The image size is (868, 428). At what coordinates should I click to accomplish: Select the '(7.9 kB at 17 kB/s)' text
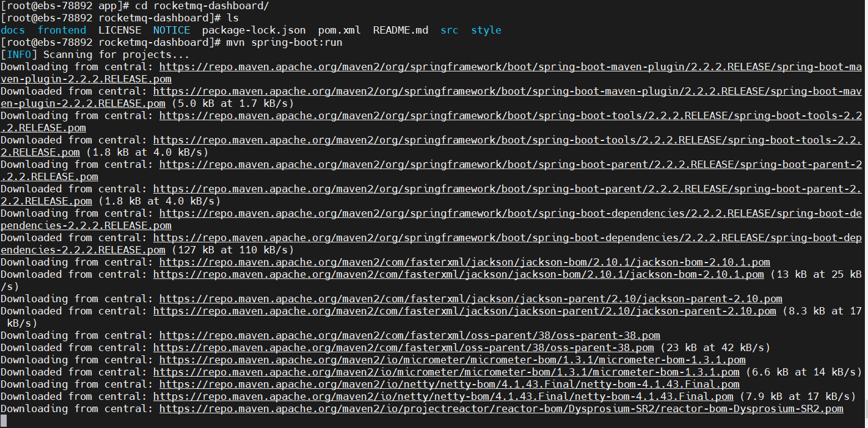click(797, 396)
